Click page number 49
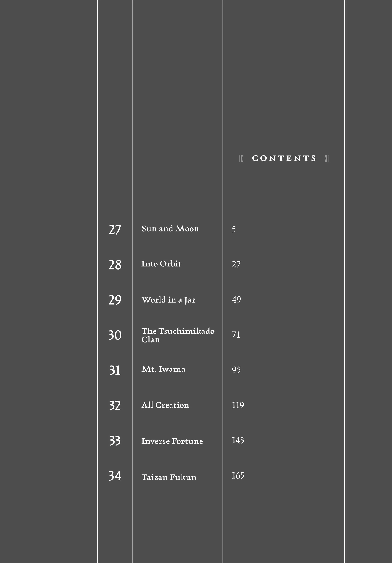 (x=236, y=299)
